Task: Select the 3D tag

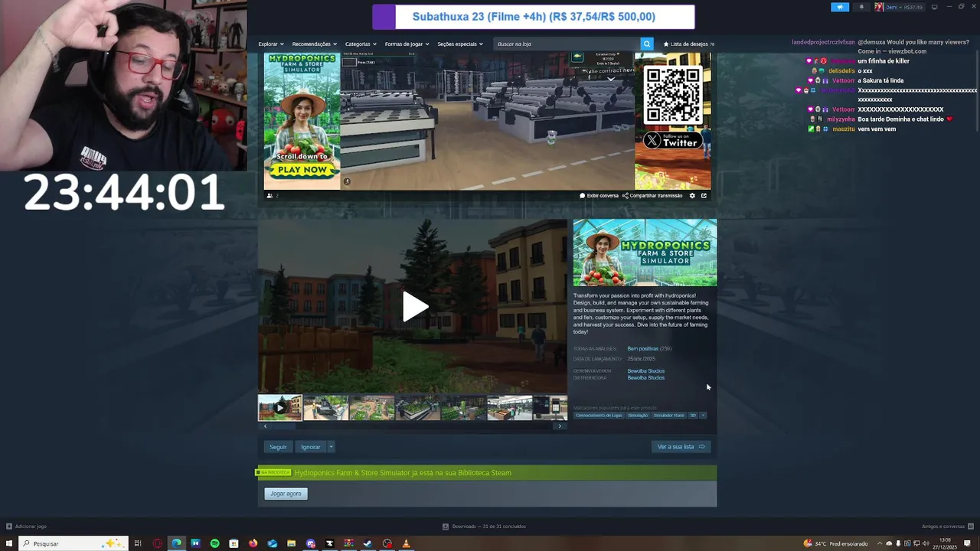Action: tap(693, 416)
